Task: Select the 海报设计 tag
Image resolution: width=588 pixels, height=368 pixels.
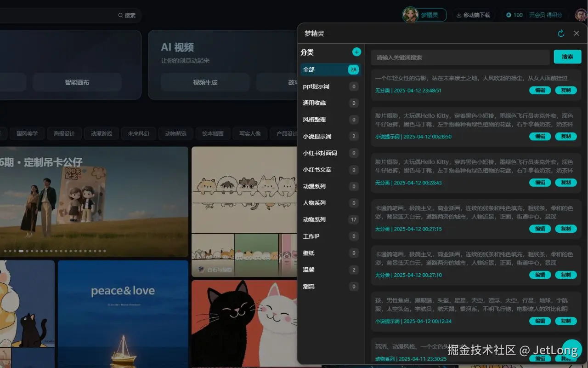Action: 64,134
